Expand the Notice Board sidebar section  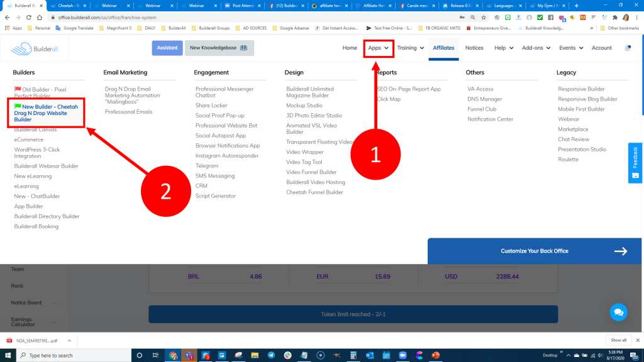click(53, 303)
